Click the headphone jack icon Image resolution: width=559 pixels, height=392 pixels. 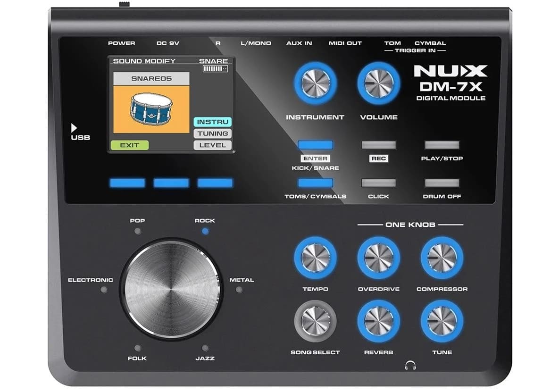pos(411,365)
